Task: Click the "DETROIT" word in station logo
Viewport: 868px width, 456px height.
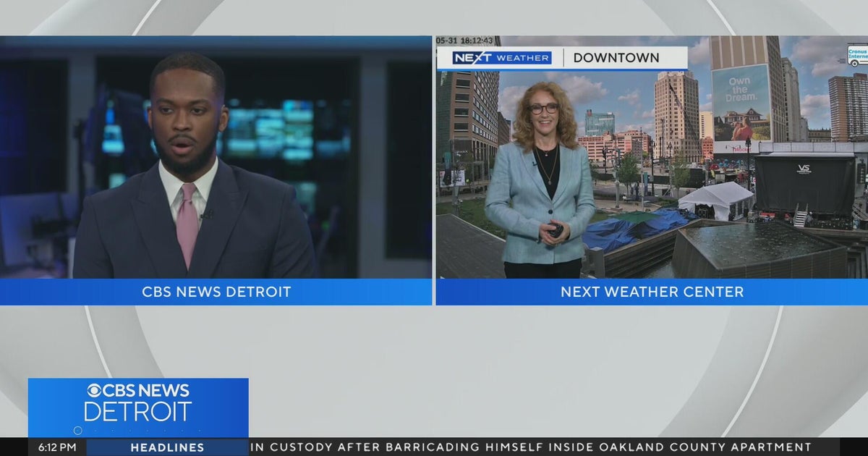Action: click(137, 411)
